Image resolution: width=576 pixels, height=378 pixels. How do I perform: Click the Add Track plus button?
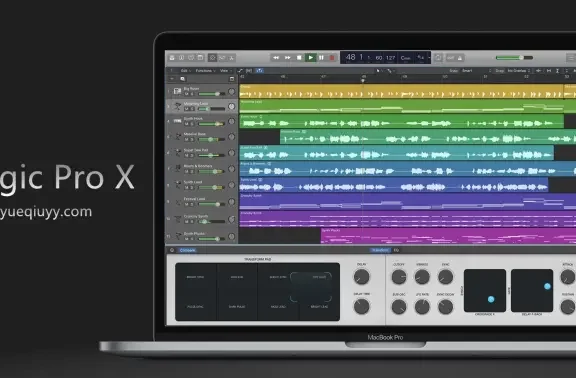[x=172, y=79]
